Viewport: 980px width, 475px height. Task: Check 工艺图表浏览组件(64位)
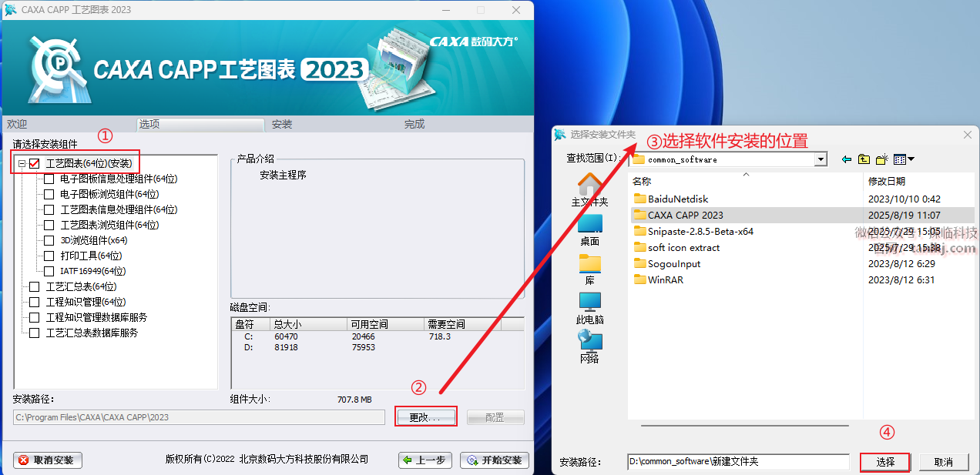point(49,225)
